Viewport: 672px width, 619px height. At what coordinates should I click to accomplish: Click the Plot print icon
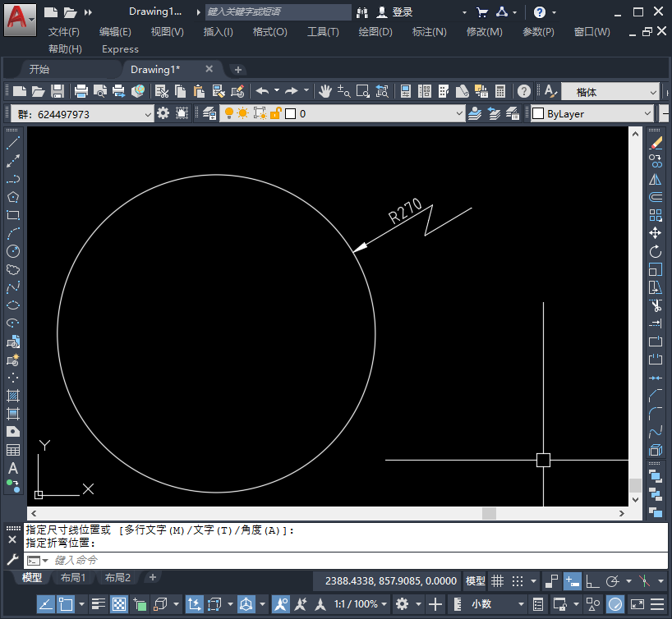pos(81,91)
